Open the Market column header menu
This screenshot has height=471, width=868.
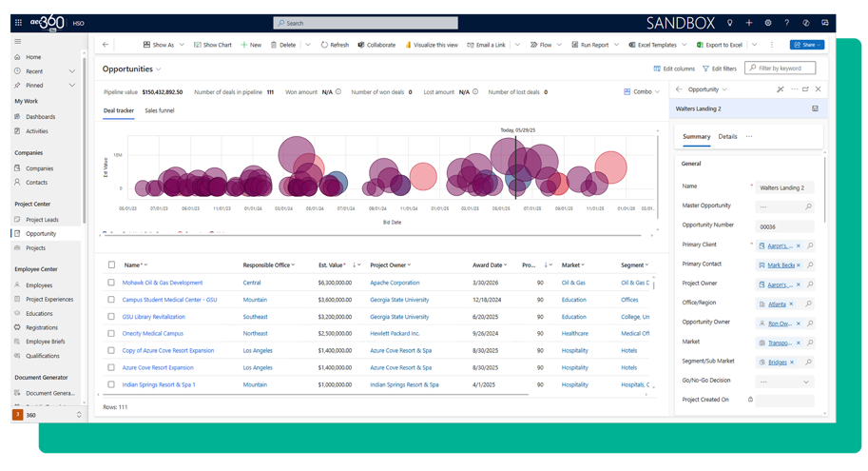click(x=573, y=265)
